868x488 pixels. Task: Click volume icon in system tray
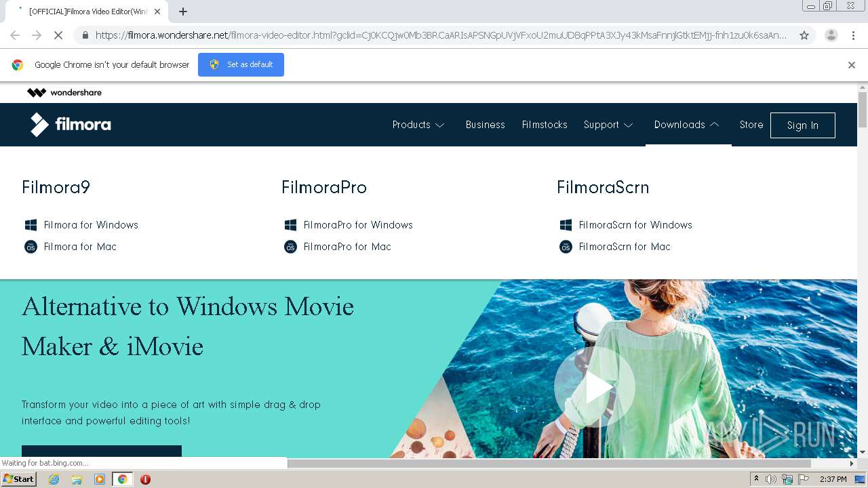pos(771,479)
